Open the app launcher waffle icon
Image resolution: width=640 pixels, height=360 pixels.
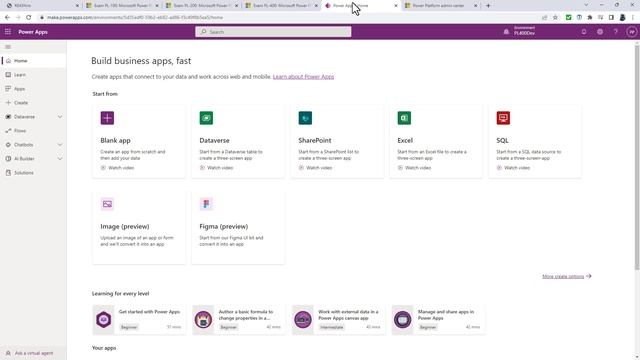click(8, 32)
